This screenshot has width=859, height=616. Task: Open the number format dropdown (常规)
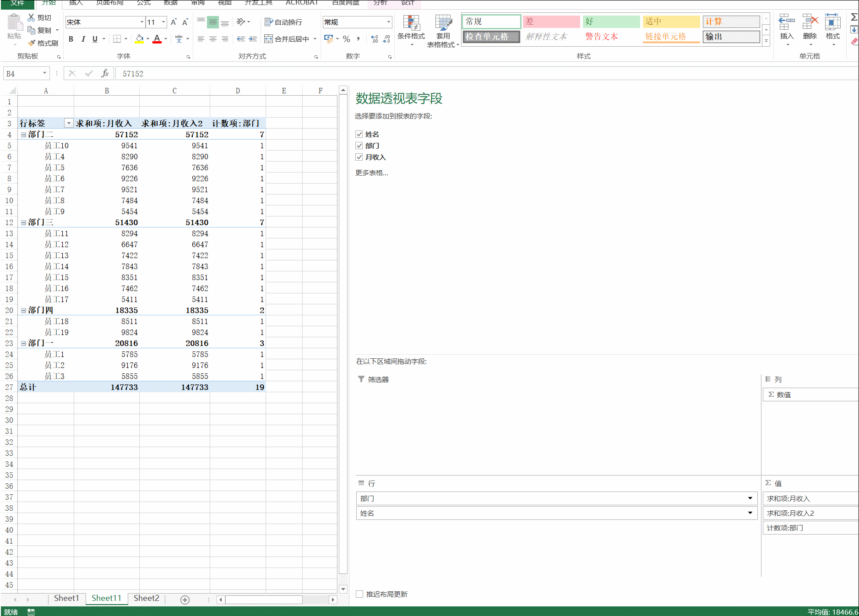389,22
